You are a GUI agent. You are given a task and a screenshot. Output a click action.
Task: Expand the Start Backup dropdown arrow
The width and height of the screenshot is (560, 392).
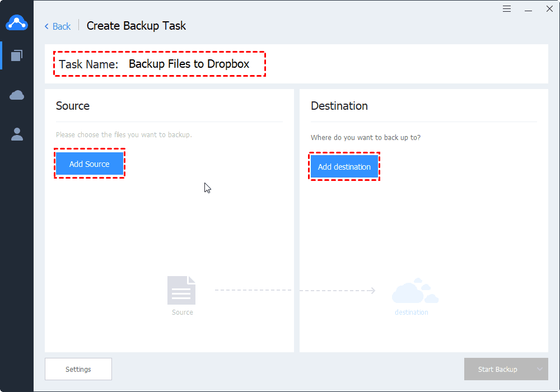tap(540, 369)
